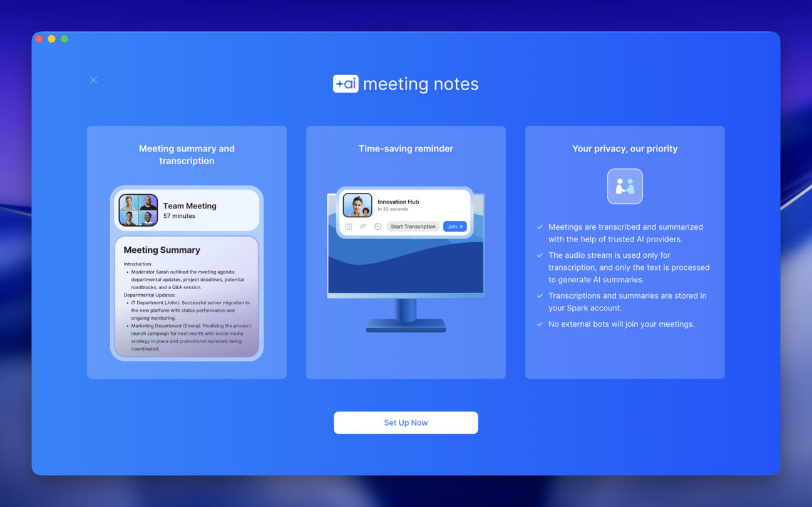
Task: Click the 'Meeting summary and transcription' heading
Action: (187, 155)
